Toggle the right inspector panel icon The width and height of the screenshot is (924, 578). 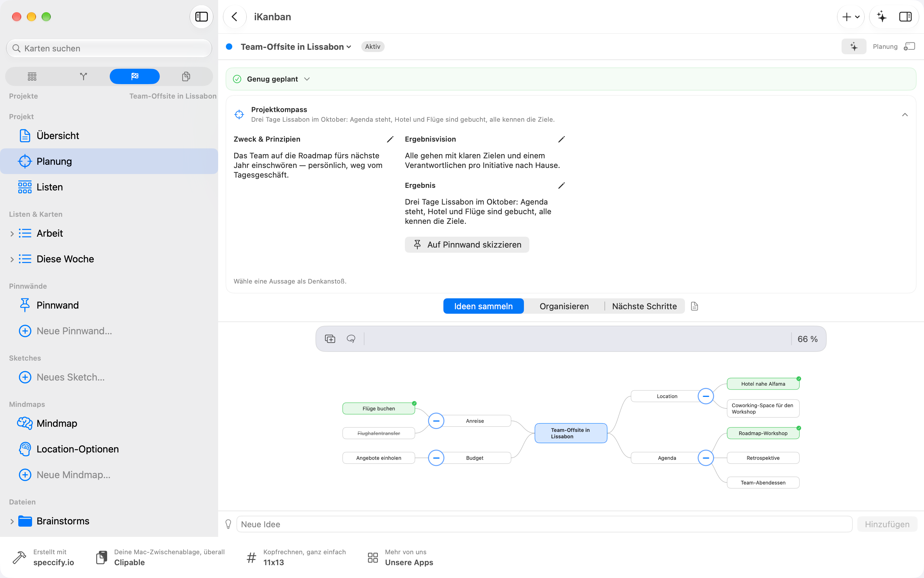905,17
